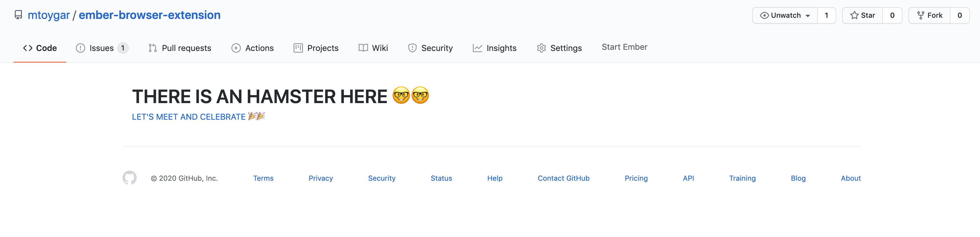980x237 pixels.
Task: Open the Wiki tab
Action: [x=373, y=48]
